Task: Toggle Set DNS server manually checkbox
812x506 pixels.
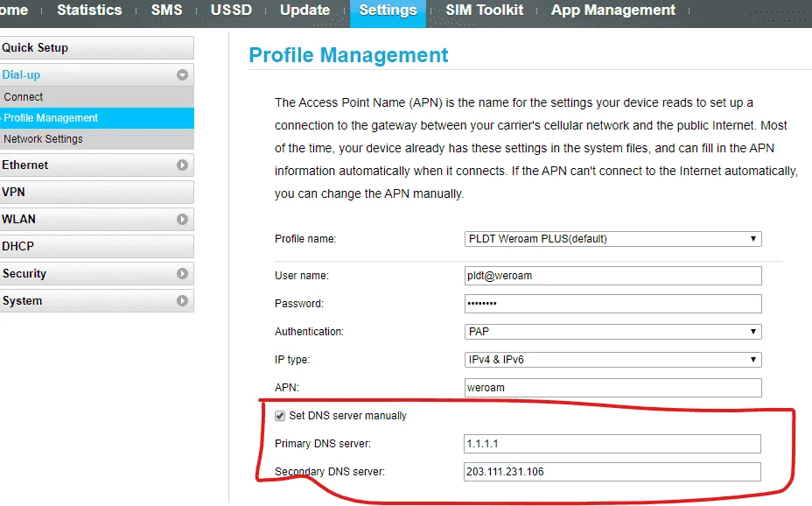Action: click(280, 416)
